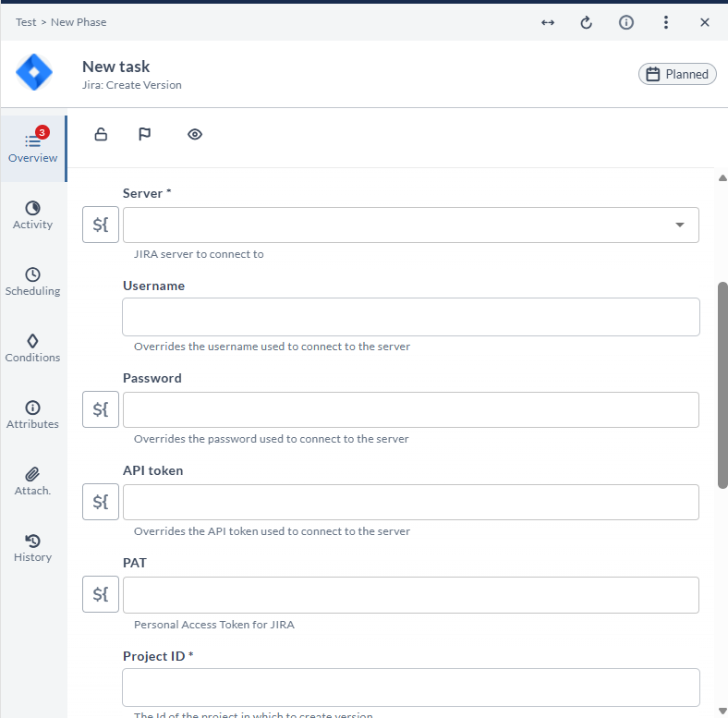Open the Scheduling tab
The image size is (728, 718).
tap(33, 282)
